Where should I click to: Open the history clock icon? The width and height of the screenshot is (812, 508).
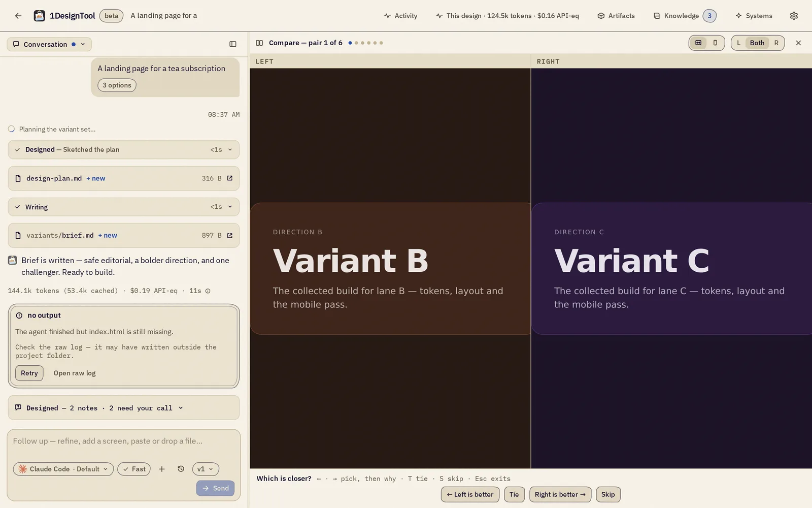click(181, 469)
